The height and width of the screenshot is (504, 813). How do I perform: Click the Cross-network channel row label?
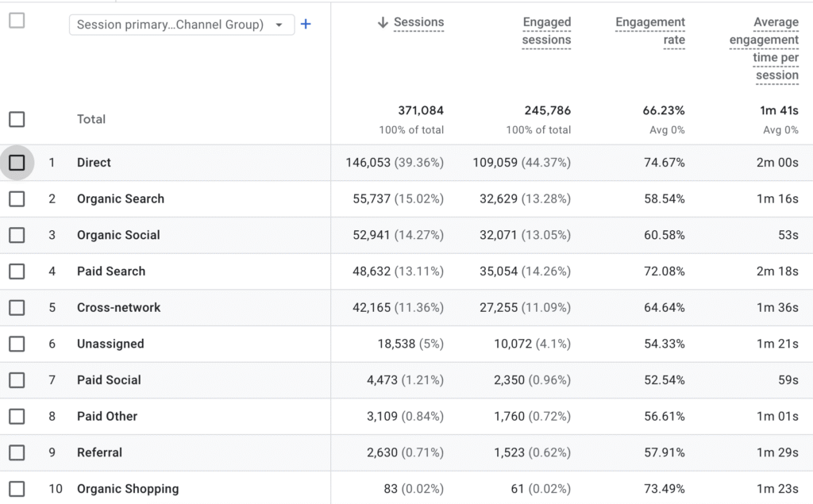click(x=118, y=307)
